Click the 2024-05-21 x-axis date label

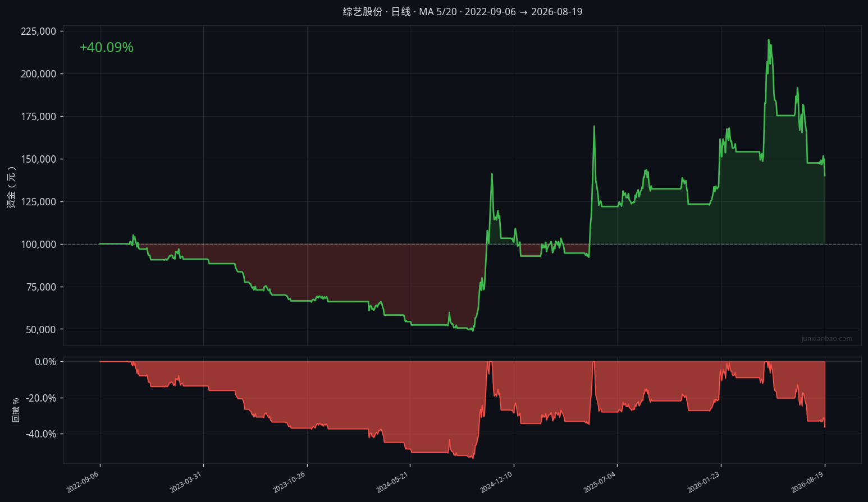coord(393,482)
